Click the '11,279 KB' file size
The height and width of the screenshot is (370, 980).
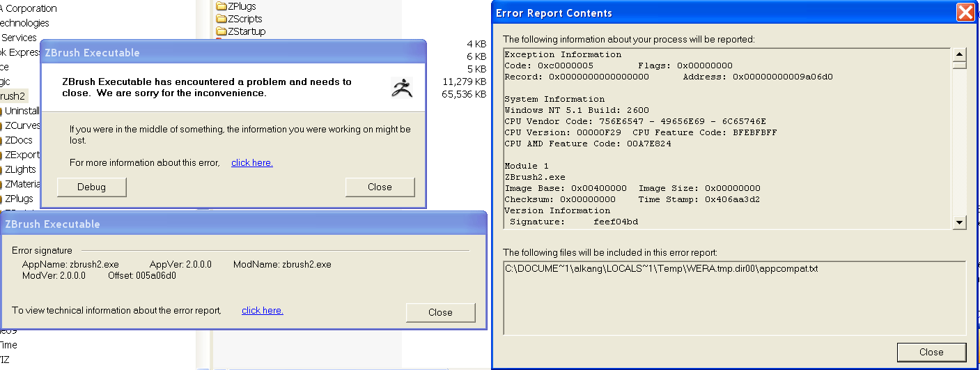coord(465,82)
